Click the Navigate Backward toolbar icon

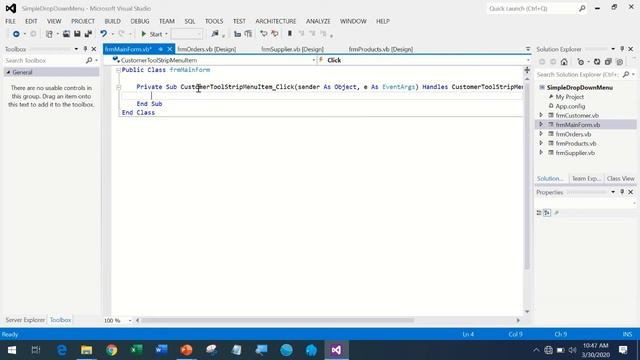pos(16,34)
